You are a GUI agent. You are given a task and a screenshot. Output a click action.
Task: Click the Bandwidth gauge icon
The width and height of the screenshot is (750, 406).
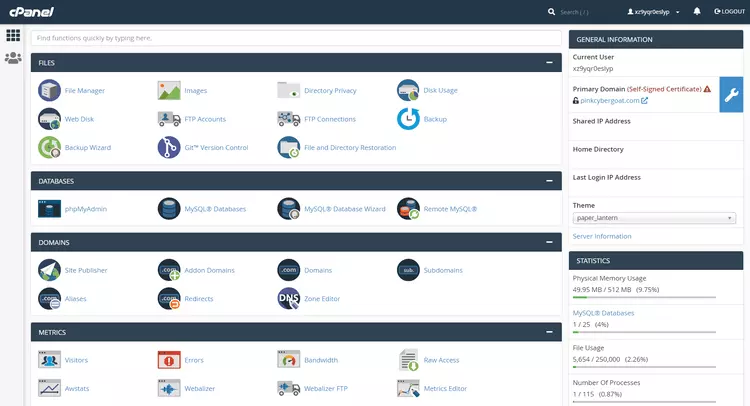[x=288, y=360]
